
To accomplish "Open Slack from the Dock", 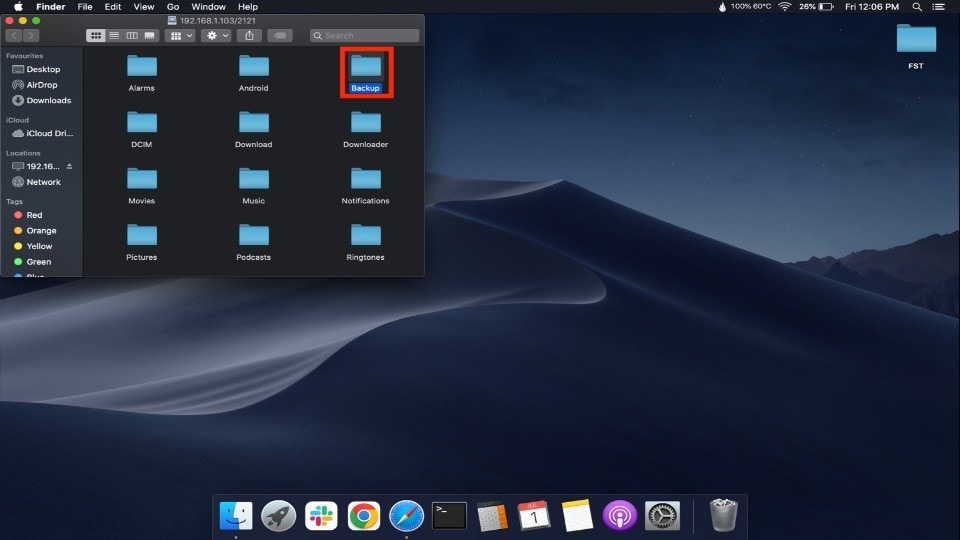I will [321, 516].
